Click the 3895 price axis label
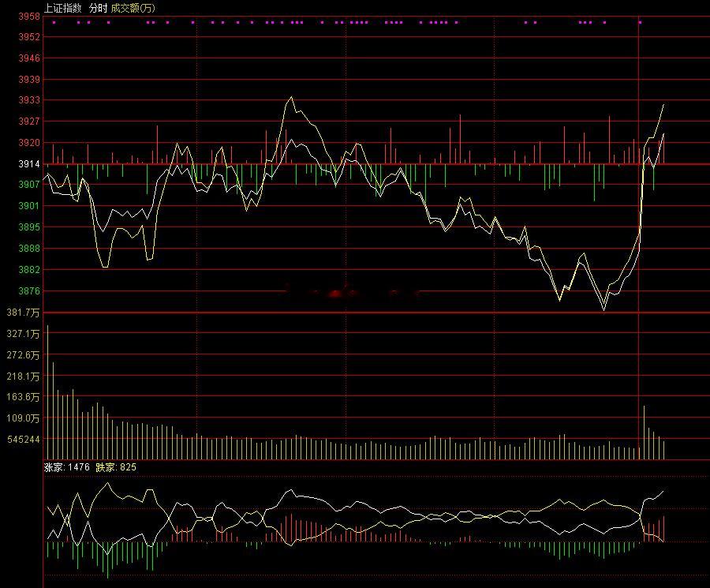710x588 pixels. (x=29, y=227)
